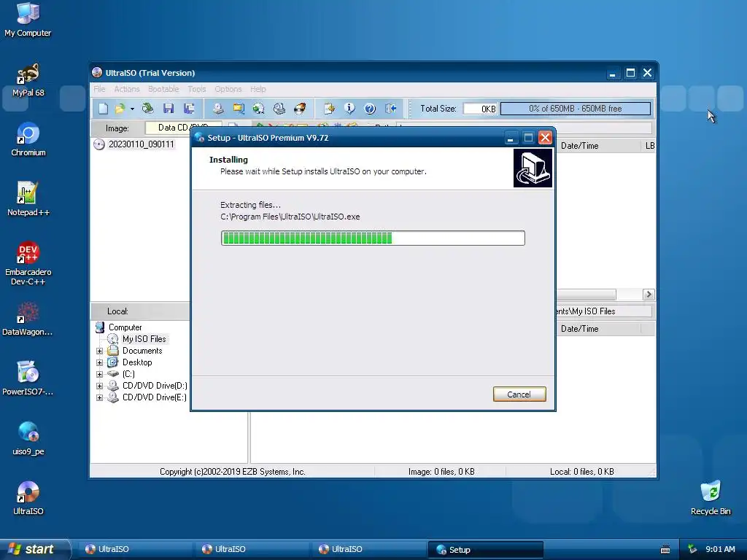The height and width of the screenshot is (560, 747).
Task: Open PowerISO7 installer desktop icon
Action: tap(28, 379)
